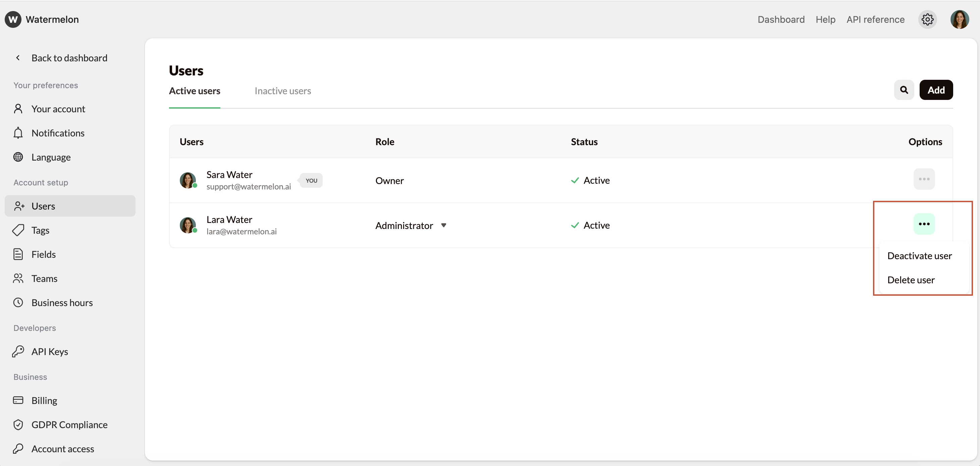The height and width of the screenshot is (466, 980).
Task: Open settings via the gear icon
Action: [x=927, y=19]
